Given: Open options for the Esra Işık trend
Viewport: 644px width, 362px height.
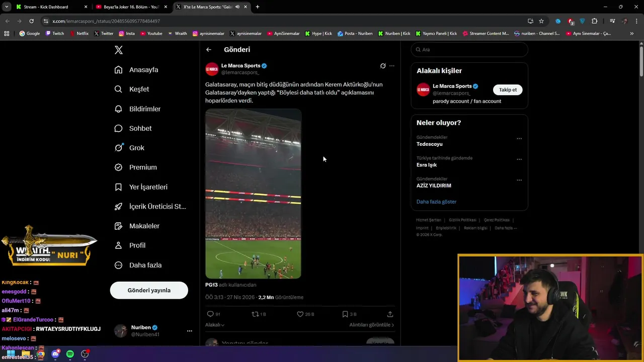Looking at the screenshot, I should (x=519, y=159).
